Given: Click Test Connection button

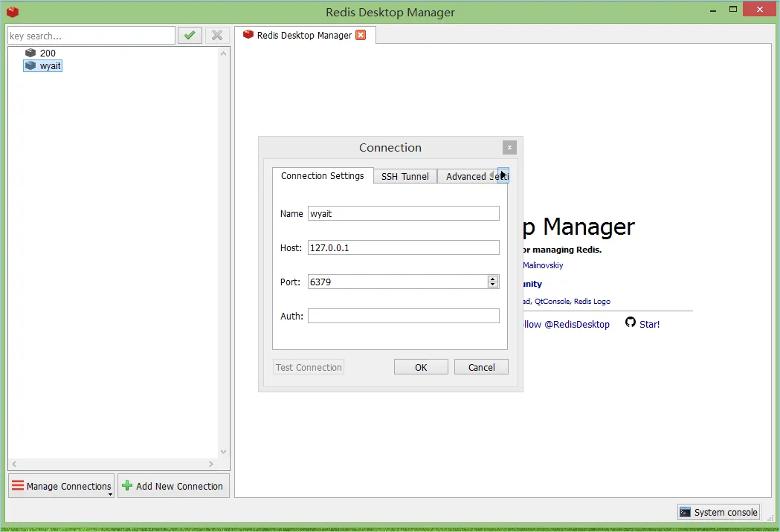Looking at the screenshot, I should (x=309, y=367).
